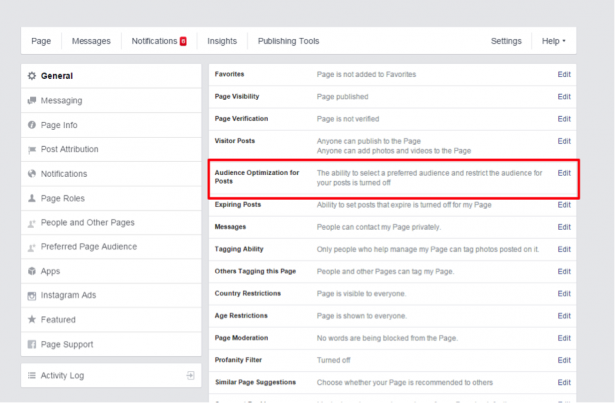Edit Audience Optimization for Posts setting
615x403 pixels.
564,173
